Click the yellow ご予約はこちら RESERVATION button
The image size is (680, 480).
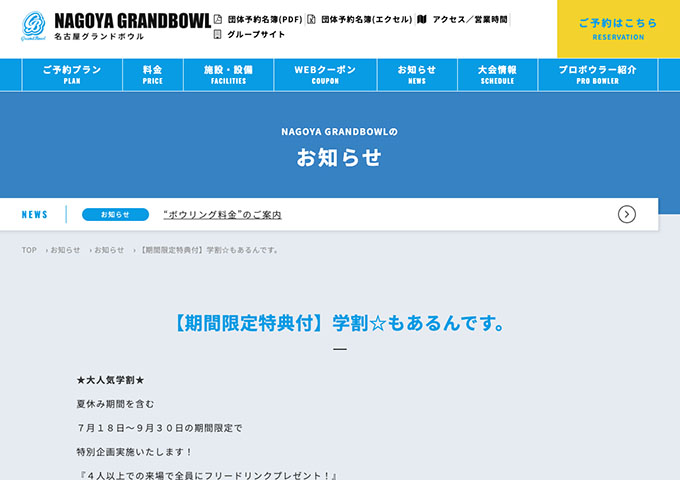(x=618, y=29)
